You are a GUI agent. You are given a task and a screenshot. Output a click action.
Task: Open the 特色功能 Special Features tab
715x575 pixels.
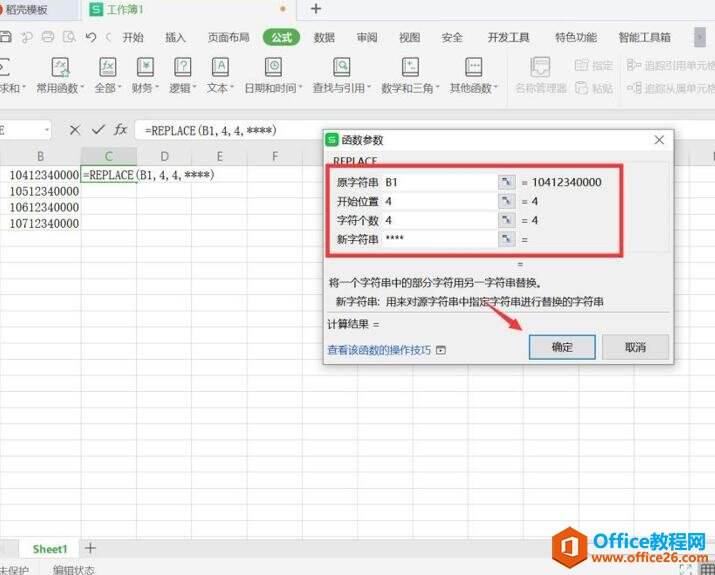point(575,37)
